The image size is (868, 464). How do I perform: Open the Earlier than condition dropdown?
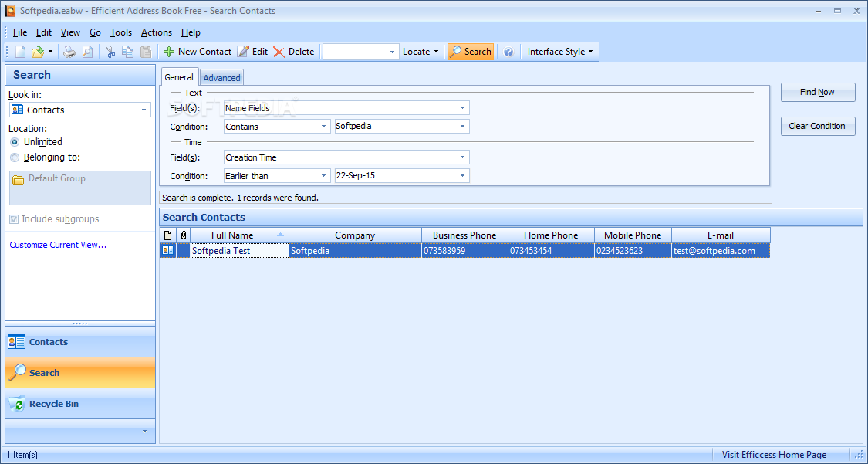[324, 175]
